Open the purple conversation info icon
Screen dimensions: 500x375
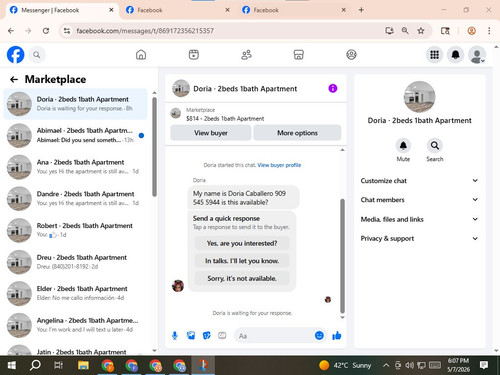(x=333, y=88)
